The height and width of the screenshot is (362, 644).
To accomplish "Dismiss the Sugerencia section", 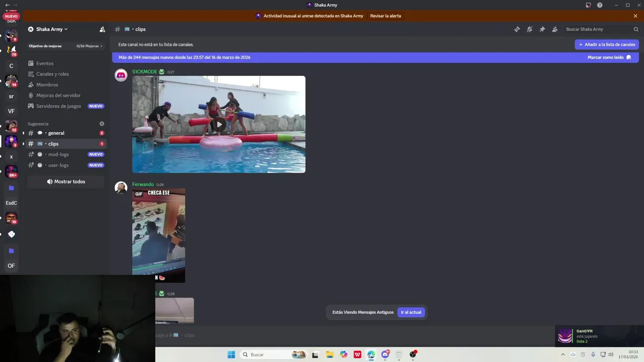I will click(x=102, y=124).
